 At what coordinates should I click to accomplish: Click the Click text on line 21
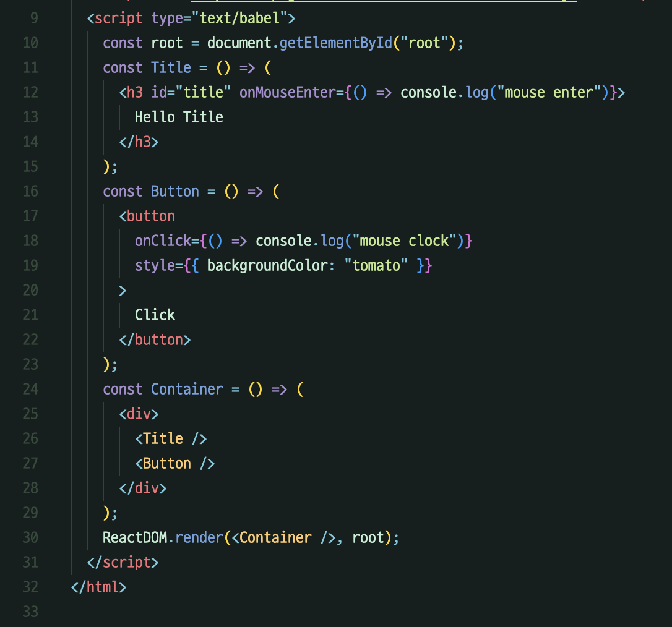(155, 315)
